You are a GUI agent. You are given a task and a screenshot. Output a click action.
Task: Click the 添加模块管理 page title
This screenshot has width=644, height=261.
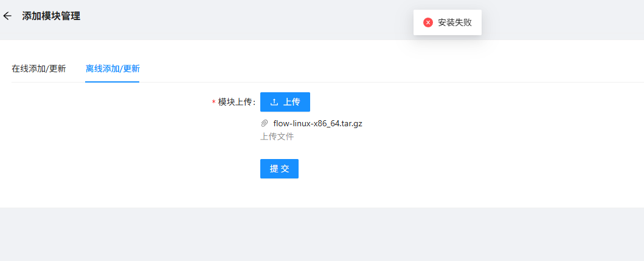coord(51,16)
